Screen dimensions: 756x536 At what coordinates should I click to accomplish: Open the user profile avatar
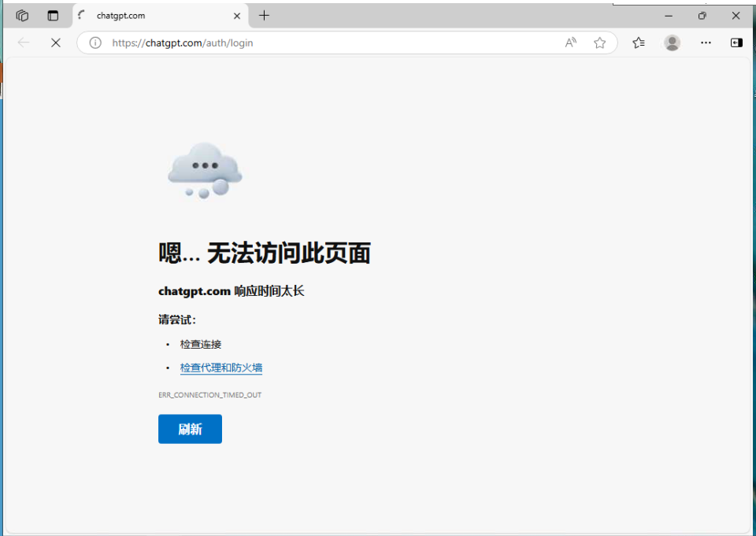coord(672,43)
